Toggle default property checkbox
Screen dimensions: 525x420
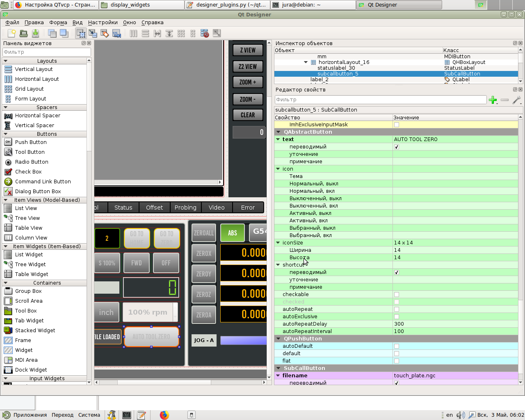[397, 354]
